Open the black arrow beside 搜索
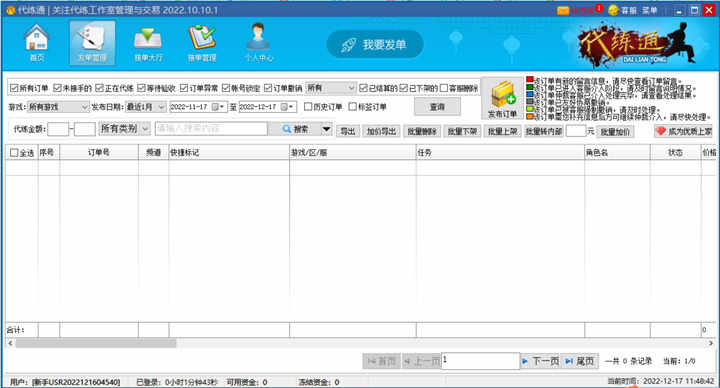The image size is (720, 388). [x=326, y=129]
